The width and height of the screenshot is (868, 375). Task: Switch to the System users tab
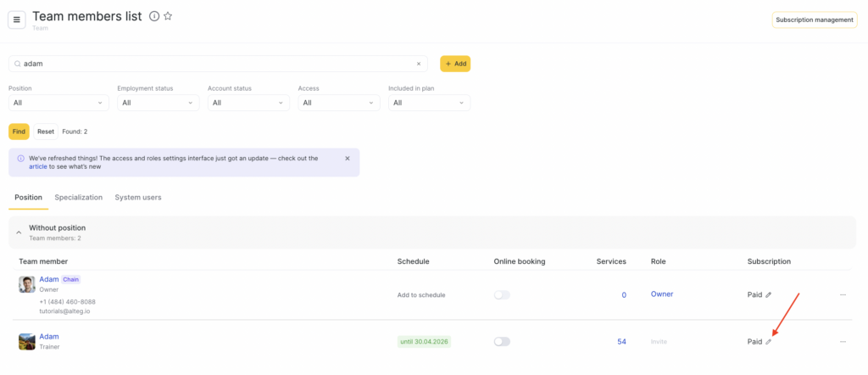pos(138,198)
